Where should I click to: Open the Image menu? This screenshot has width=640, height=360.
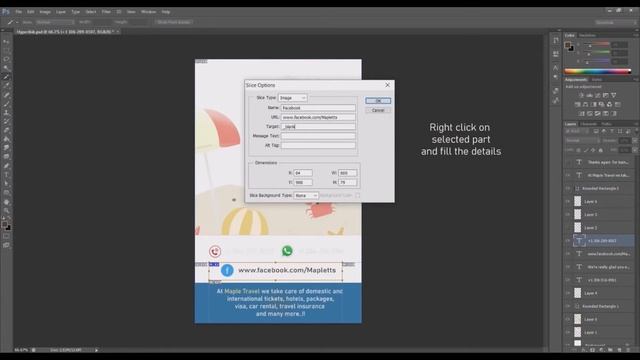45,12
